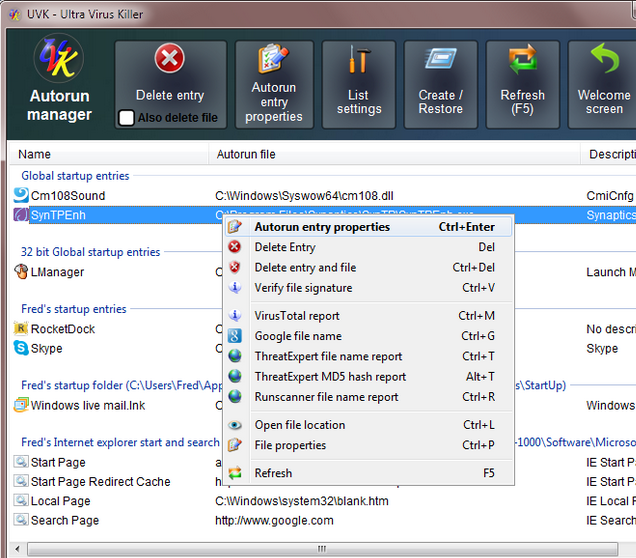Click the Open file location eye icon
Viewport: 636px width, 558px height.
point(235,425)
